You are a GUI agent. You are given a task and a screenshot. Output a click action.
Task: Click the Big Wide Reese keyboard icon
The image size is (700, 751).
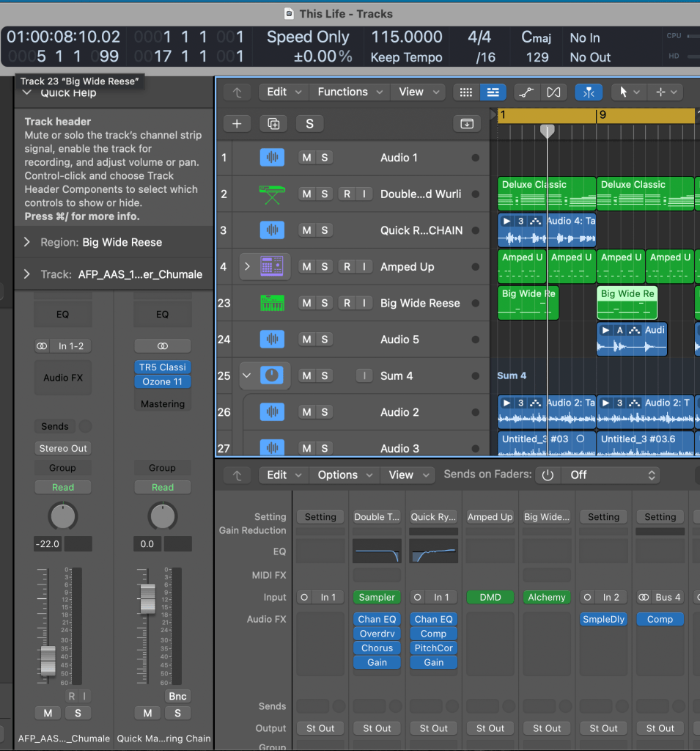tap(272, 303)
